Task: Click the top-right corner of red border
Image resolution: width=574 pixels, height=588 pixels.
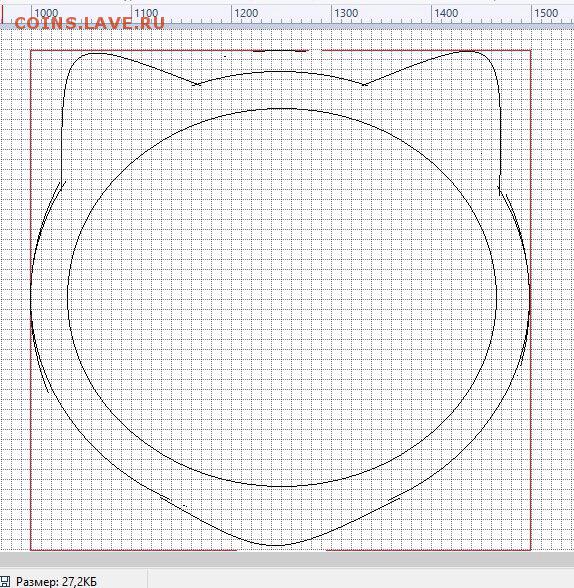Action: click(531, 50)
